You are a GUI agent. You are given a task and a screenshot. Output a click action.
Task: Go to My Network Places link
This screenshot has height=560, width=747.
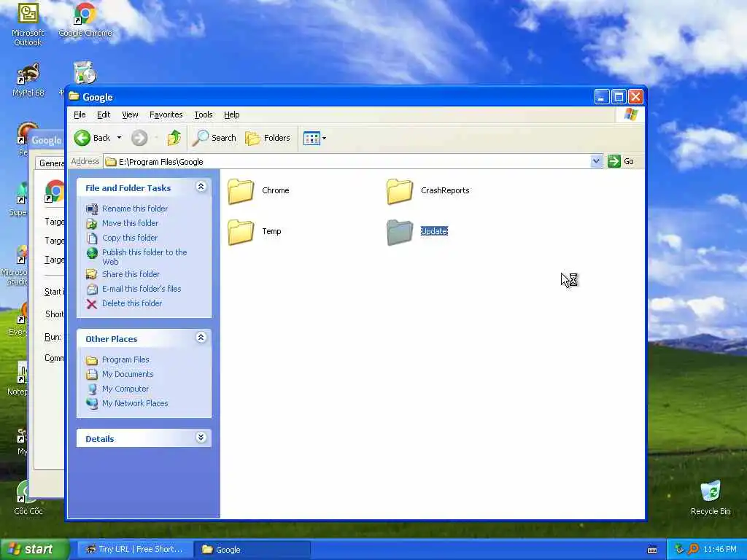[135, 403]
